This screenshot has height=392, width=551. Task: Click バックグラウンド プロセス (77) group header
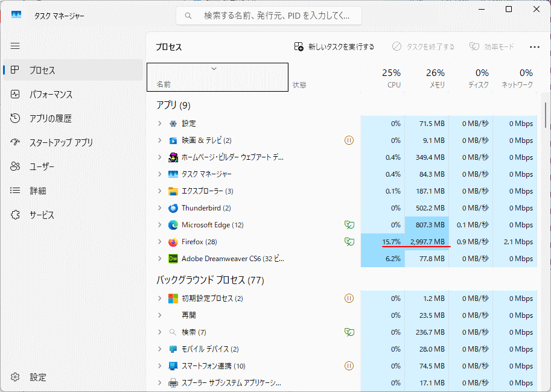tap(210, 280)
